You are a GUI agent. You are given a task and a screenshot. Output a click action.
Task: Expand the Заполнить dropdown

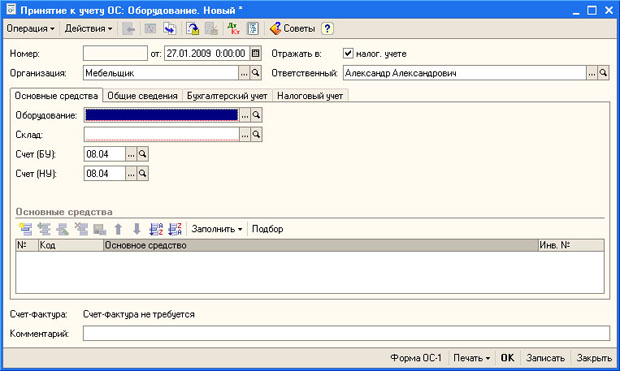217,229
